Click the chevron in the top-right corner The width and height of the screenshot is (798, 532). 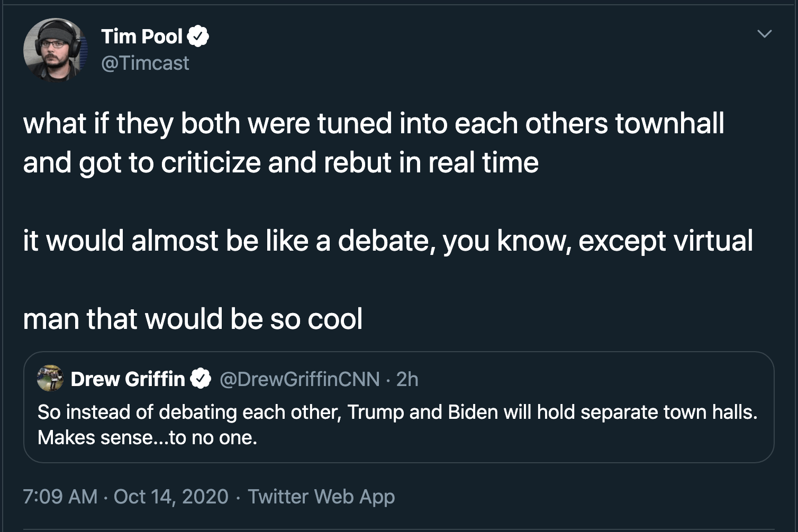pyautogui.click(x=764, y=33)
